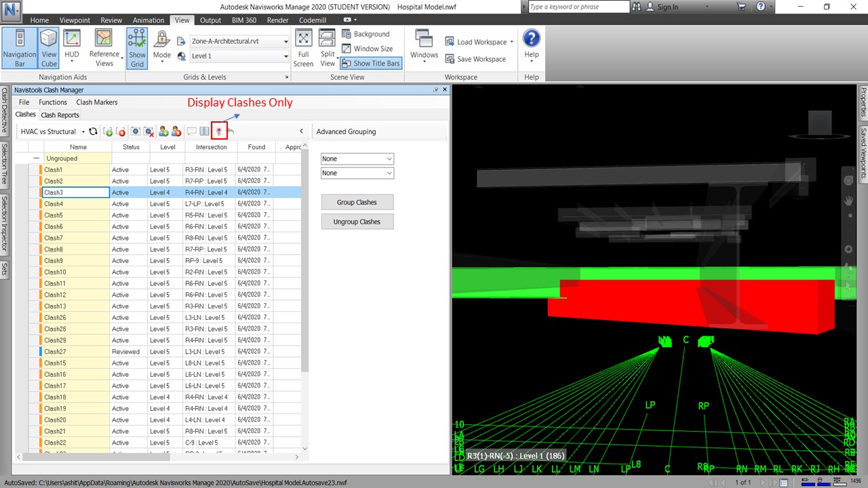The width and height of the screenshot is (868, 488).
Task: Click the Ungroup Clashes button
Action: [357, 222]
